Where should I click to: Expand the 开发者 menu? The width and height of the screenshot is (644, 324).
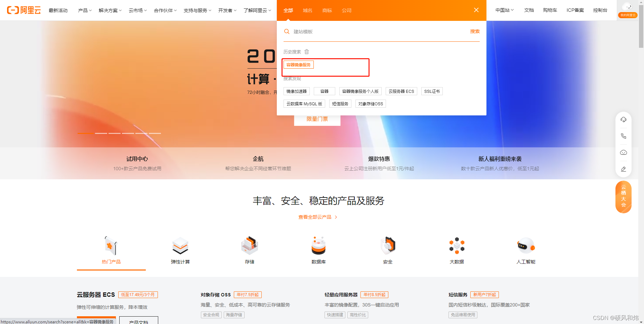tap(227, 10)
